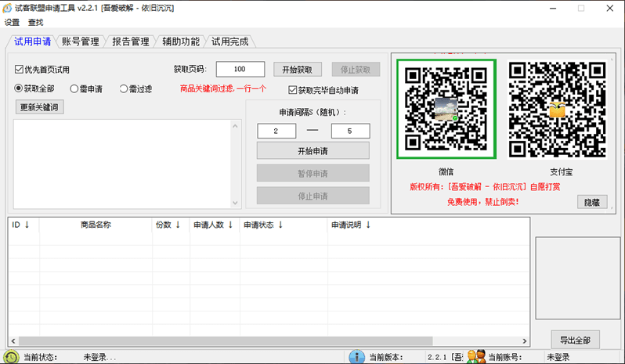Viewport: 625px width, 364px height.
Task: Click the 开始申请 button
Action: coord(313,151)
